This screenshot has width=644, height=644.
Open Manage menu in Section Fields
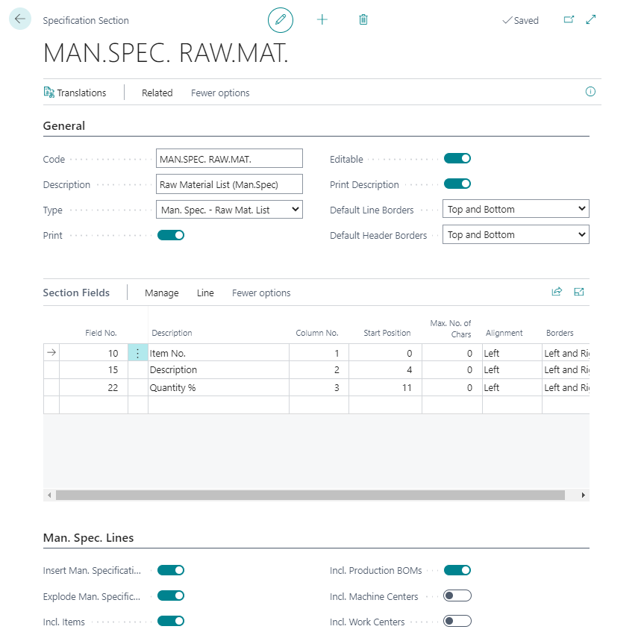pos(162,293)
